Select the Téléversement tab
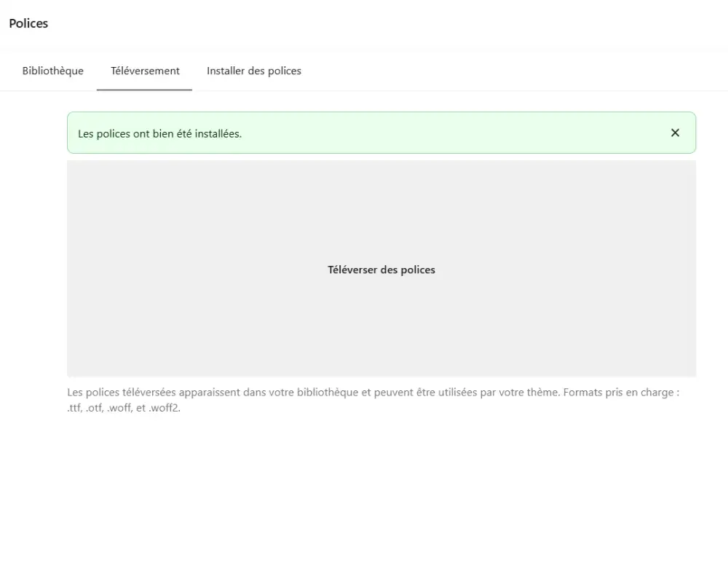Viewport: 728px width, 563px height. (145, 71)
